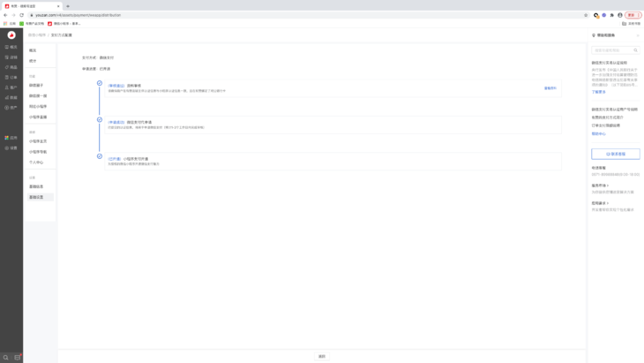Click the 了解更多 link
Viewport: 644px width, 363px height.
click(x=599, y=92)
